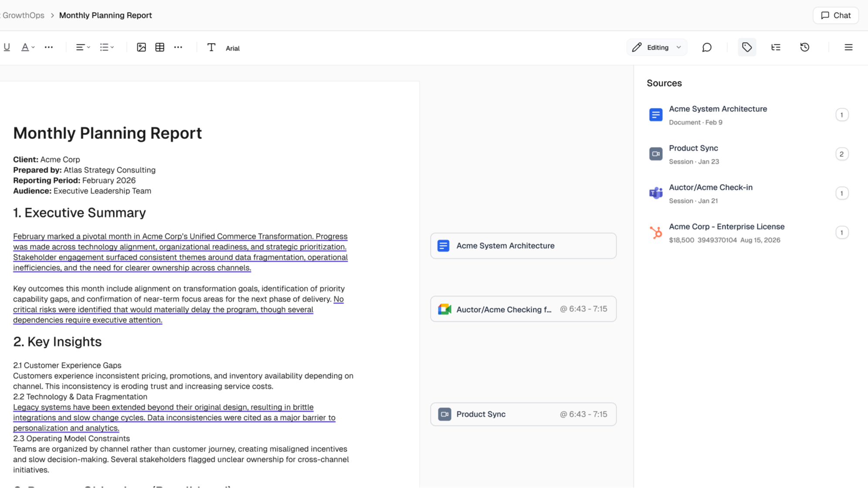868x488 pixels.
Task: Click citation count badge for Acme System Architecture
Action: [x=842, y=115]
